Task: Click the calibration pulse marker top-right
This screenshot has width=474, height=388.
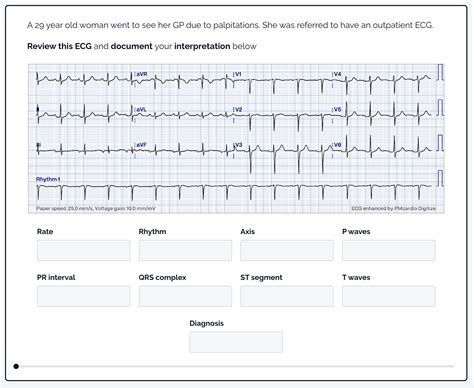Action: tap(440, 72)
